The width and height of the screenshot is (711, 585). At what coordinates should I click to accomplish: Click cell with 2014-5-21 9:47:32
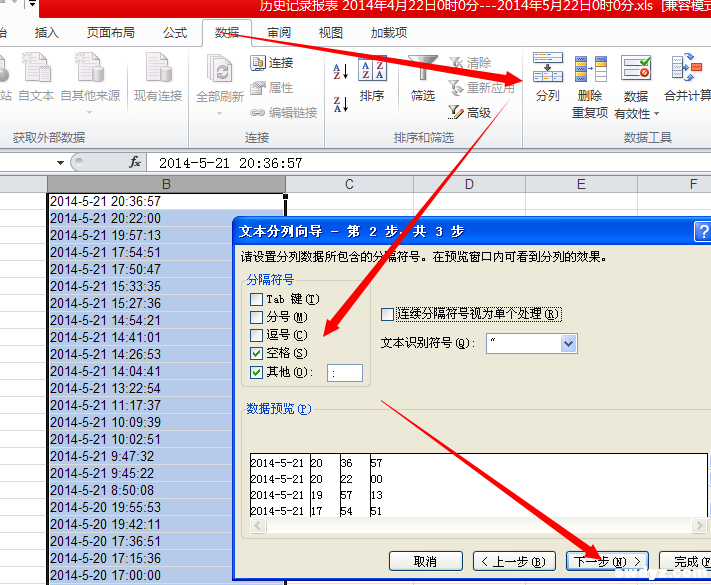coord(141,457)
